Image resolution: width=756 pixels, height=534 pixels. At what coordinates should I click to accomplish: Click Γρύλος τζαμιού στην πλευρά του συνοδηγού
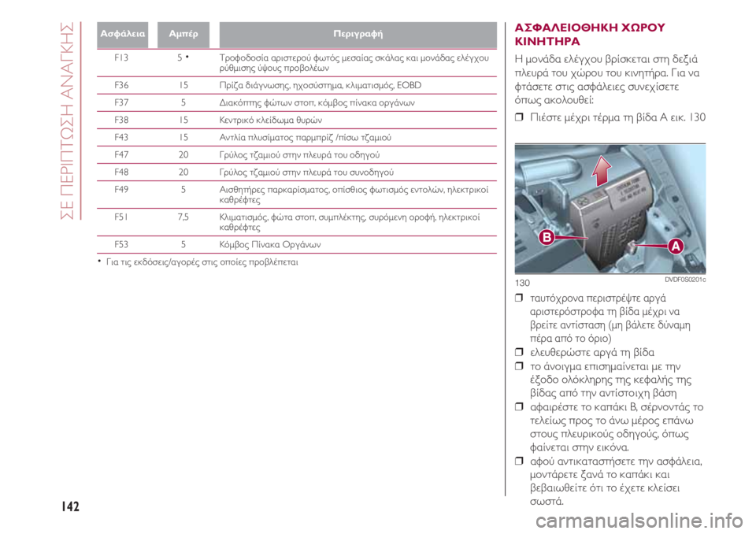pos(306,172)
